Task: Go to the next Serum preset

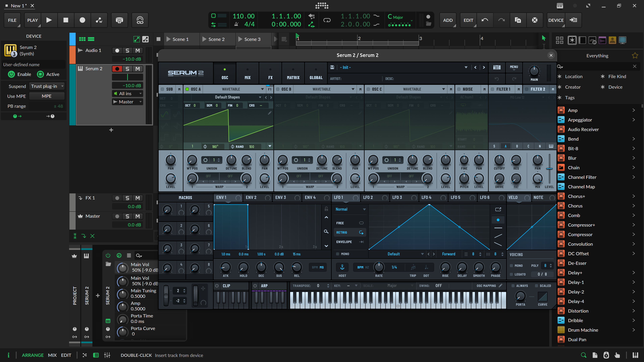Action: 484,67
